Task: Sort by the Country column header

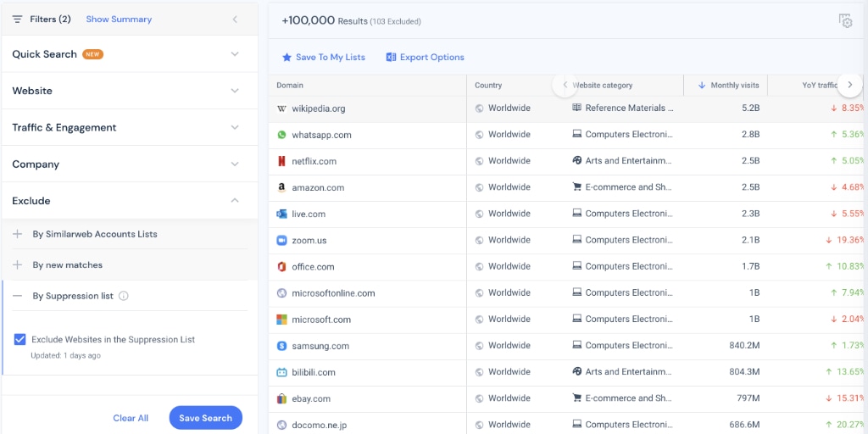Action: coord(488,86)
